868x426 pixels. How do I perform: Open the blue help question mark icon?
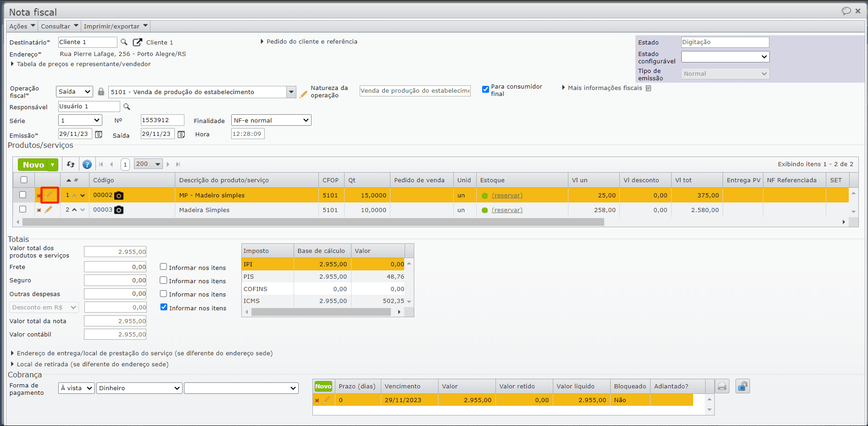pos(87,164)
